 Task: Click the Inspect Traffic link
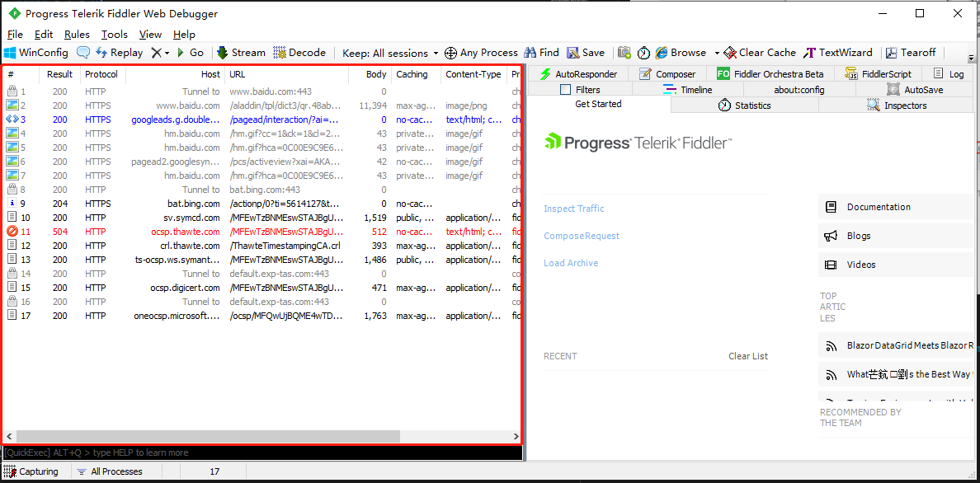(574, 209)
